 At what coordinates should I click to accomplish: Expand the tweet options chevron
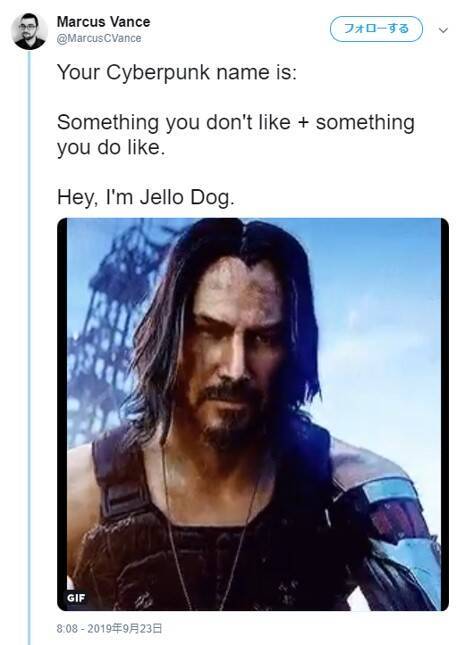pyautogui.click(x=443, y=30)
